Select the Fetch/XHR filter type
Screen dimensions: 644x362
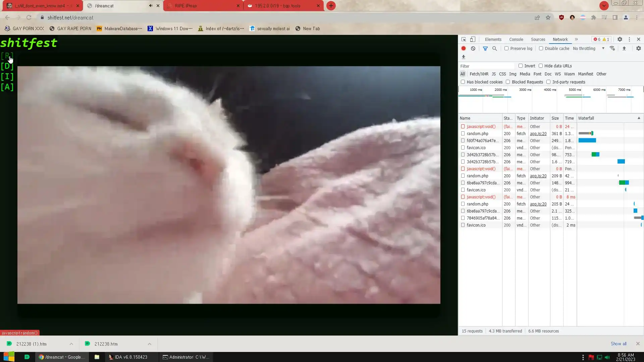click(x=479, y=74)
